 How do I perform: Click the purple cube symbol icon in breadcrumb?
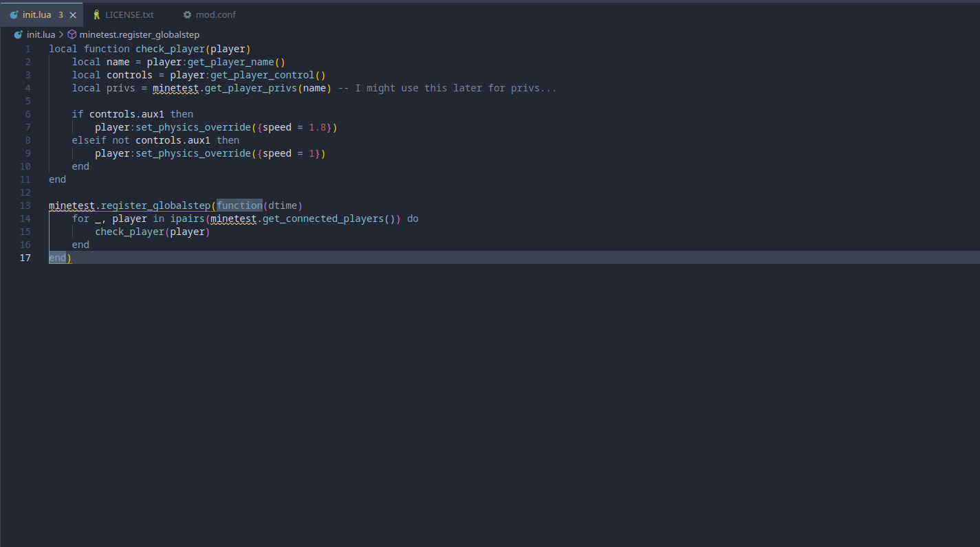click(x=72, y=34)
